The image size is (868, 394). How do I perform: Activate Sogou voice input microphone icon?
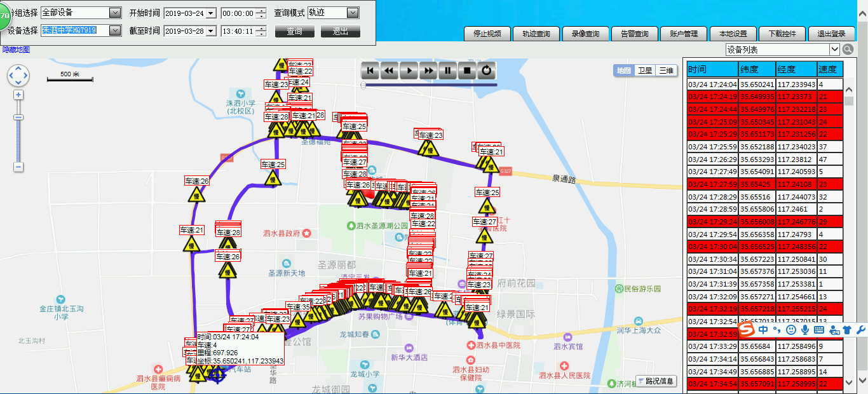click(x=805, y=330)
